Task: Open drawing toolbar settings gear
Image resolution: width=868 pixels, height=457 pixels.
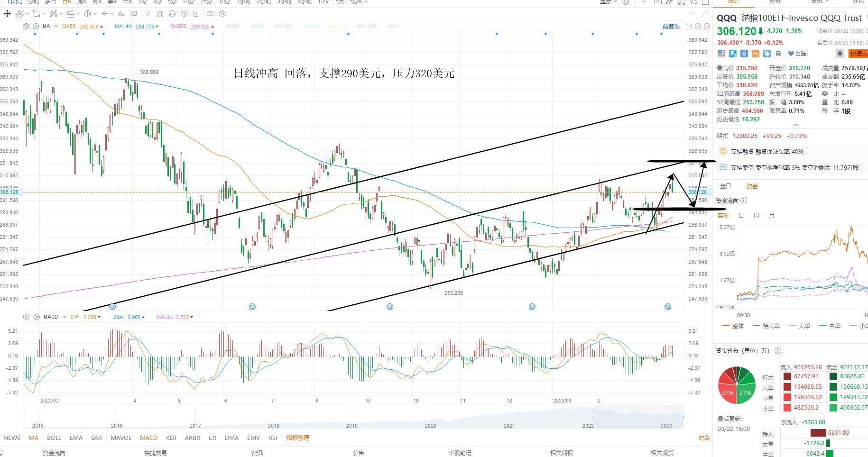Action: point(222,14)
